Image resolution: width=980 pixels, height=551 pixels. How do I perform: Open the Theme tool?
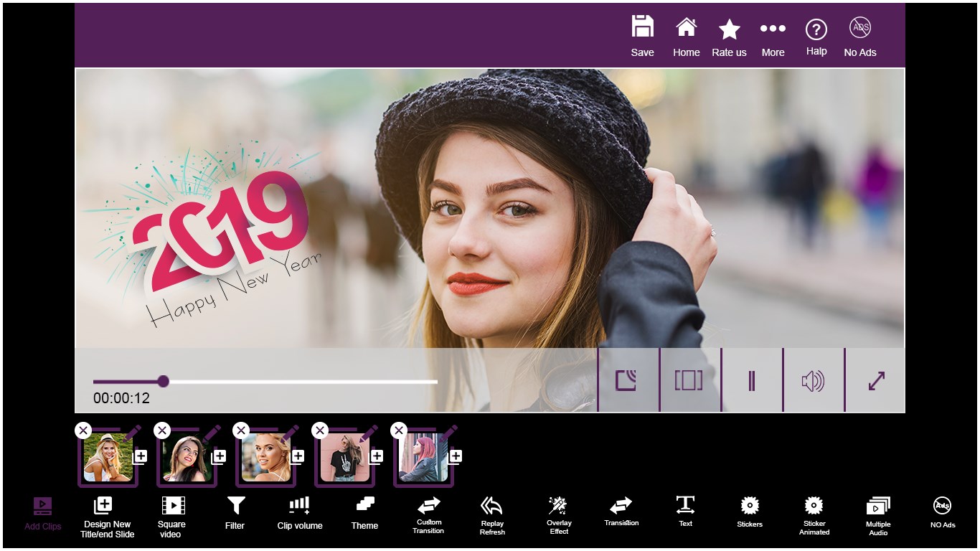coord(364,505)
